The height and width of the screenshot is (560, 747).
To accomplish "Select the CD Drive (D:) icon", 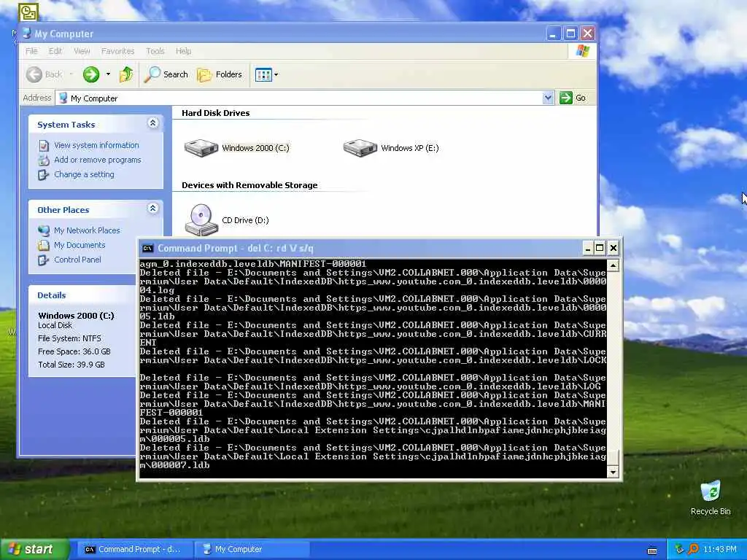I will click(201, 219).
